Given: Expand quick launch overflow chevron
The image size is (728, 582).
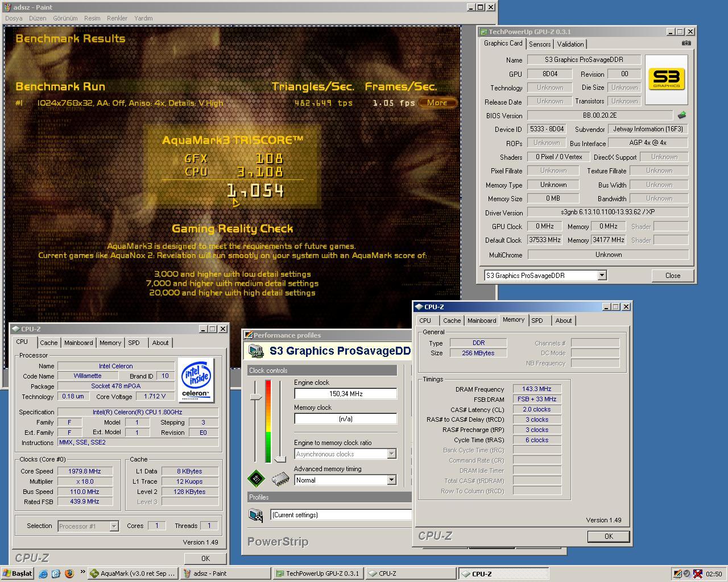Looking at the screenshot, I should click(82, 572).
